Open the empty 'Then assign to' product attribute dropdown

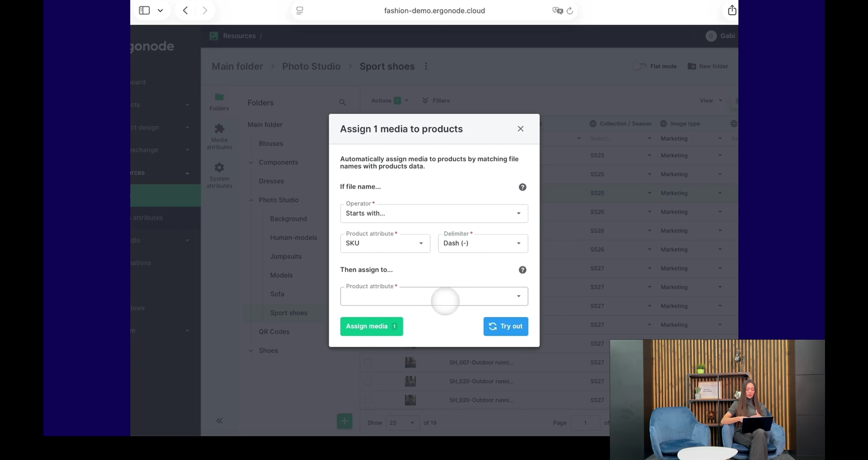(434, 296)
